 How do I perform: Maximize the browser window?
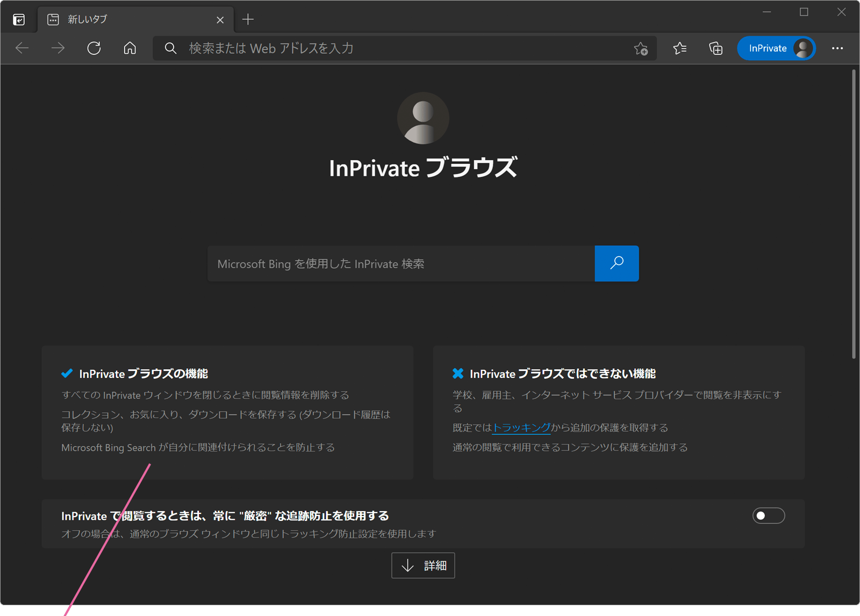pos(804,12)
